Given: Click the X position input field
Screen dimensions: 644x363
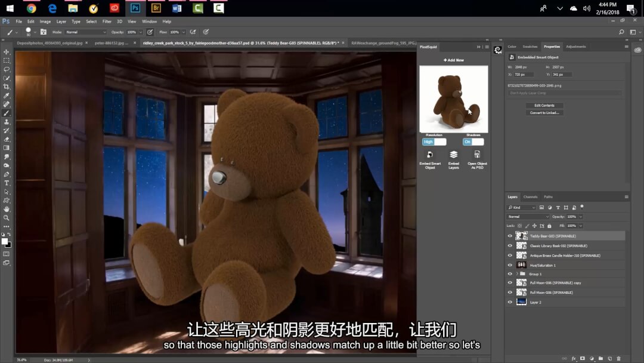Looking at the screenshot, I should [x=524, y=75].
